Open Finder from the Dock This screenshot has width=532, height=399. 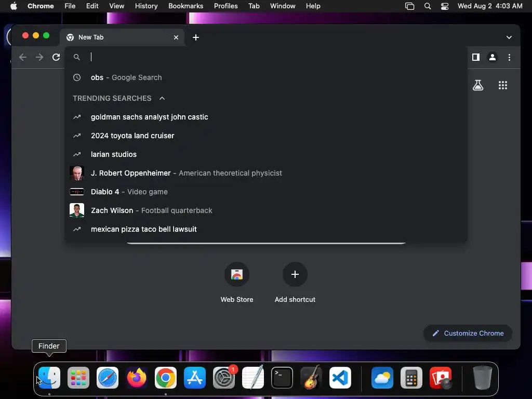[49, 378]
